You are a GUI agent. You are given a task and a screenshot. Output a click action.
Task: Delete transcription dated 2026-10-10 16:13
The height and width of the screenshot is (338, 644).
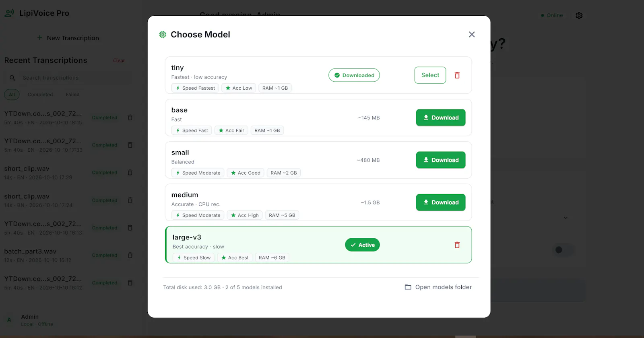tap(130, 228)
